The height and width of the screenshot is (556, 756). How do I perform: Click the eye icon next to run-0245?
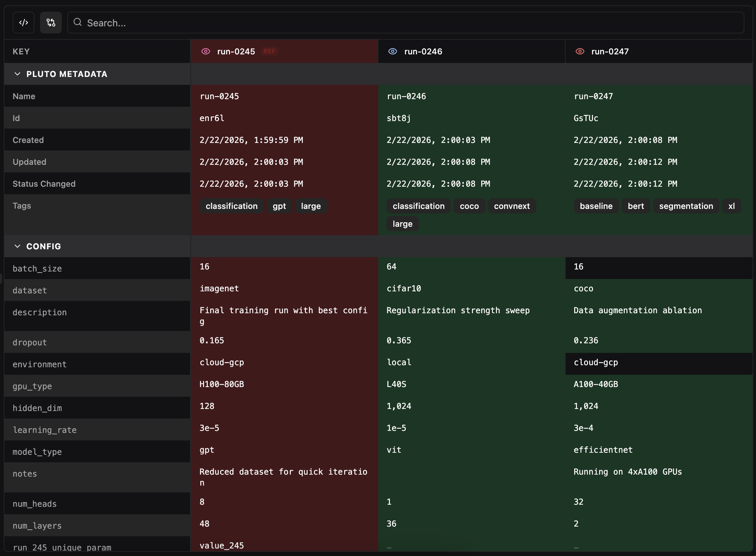pos(206,51)
